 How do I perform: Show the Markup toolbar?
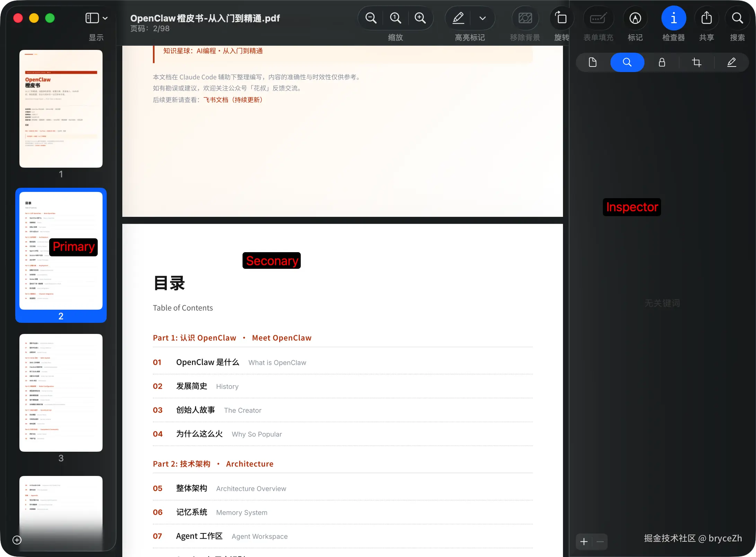tap(635, 18)
